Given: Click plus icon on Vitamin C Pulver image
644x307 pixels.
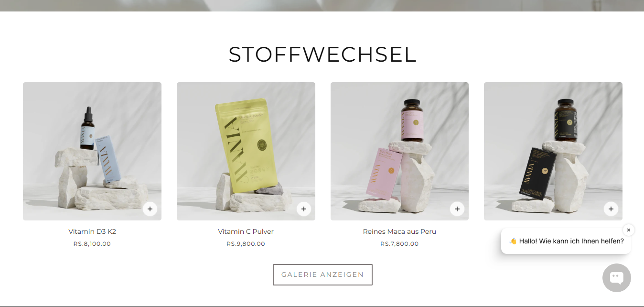Looking at the screenshot, I should (304, 209).
